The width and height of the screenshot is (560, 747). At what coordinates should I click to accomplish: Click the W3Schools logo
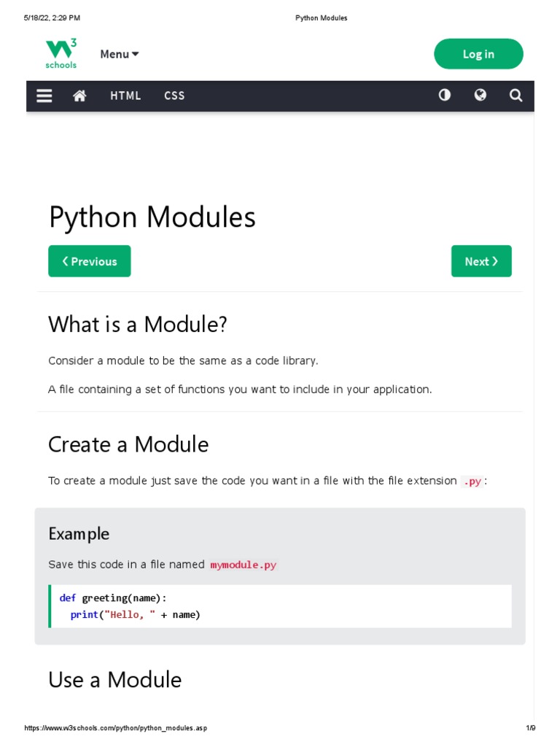coord(61,54)
